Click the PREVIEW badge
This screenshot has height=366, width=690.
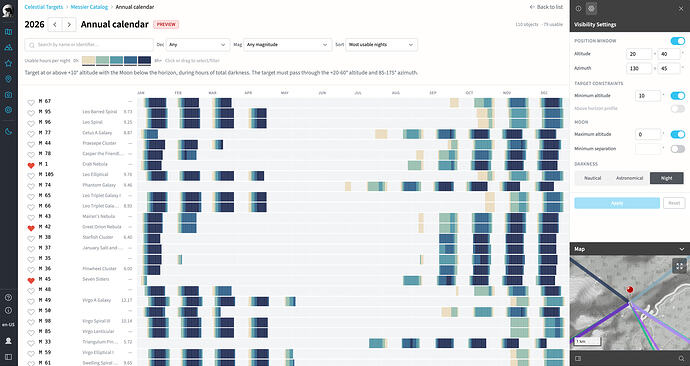(x=166, y=25)
